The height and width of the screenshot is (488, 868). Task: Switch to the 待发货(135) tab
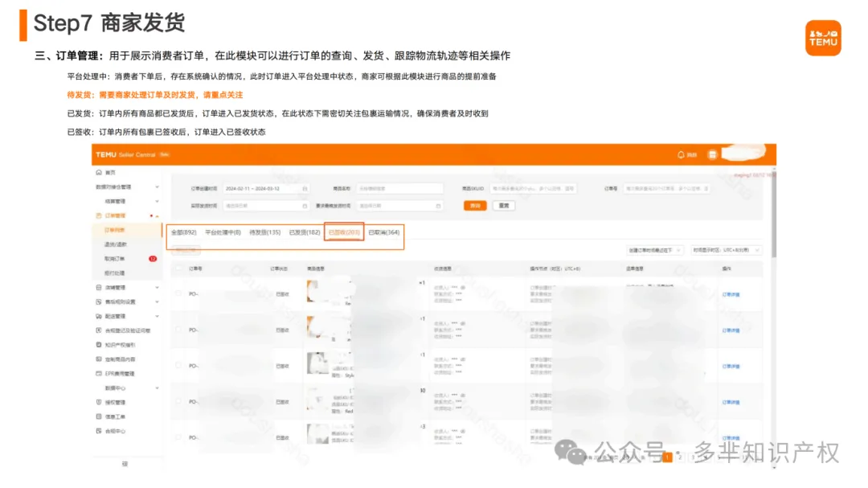265,232
